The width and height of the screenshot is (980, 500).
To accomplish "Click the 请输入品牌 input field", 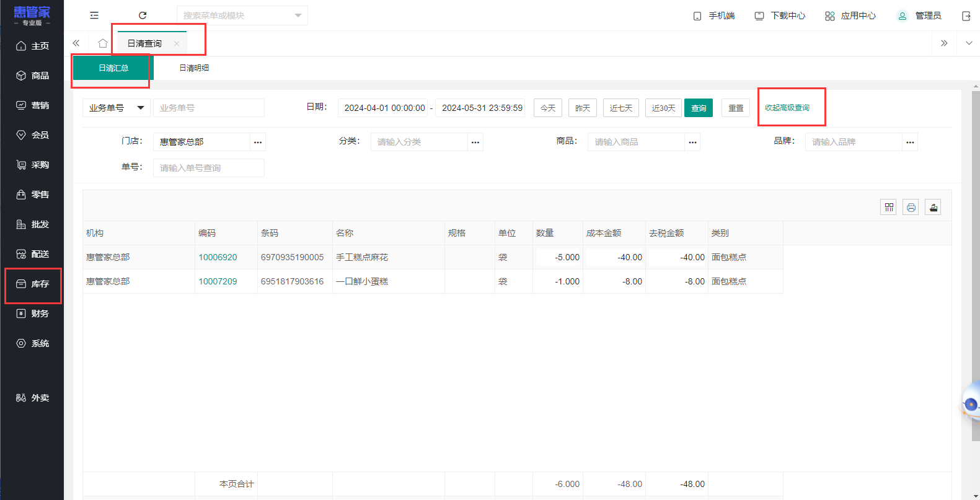I will coord(854,142).
